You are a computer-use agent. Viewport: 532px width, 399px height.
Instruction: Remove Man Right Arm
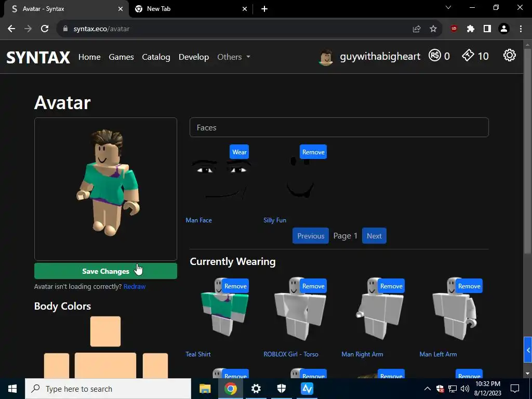391,286
